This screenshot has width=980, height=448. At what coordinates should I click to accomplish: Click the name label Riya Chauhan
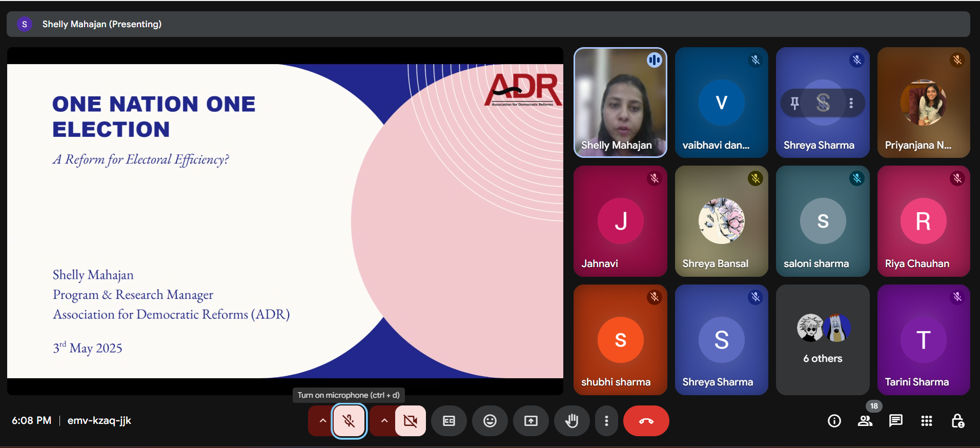pyautogui.click(x=917, y=263)
